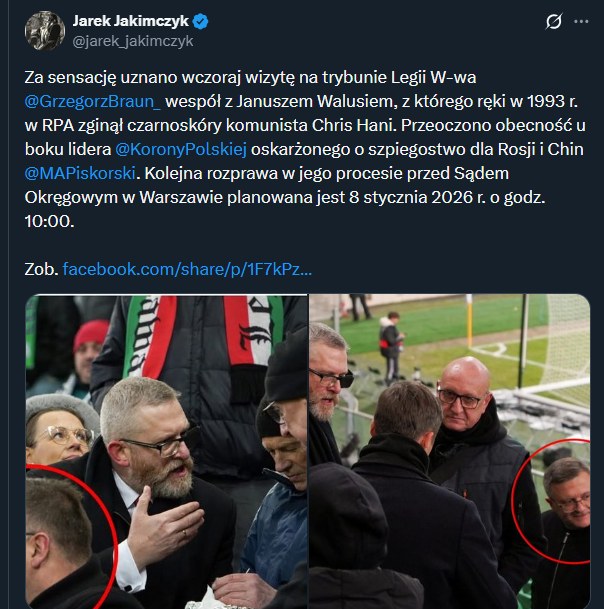This screenshot has height=609, width=604.
Task: Open the @MAPiskorski mention
Action: click(80, 174)
